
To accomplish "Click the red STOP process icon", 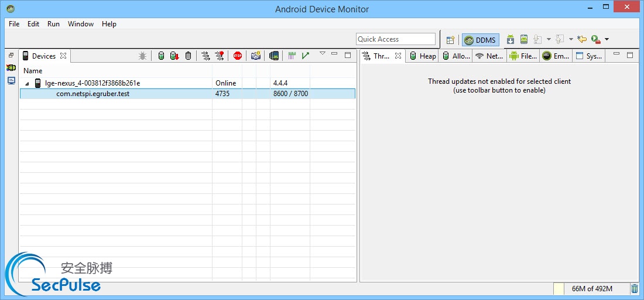I will click(238, 56).
